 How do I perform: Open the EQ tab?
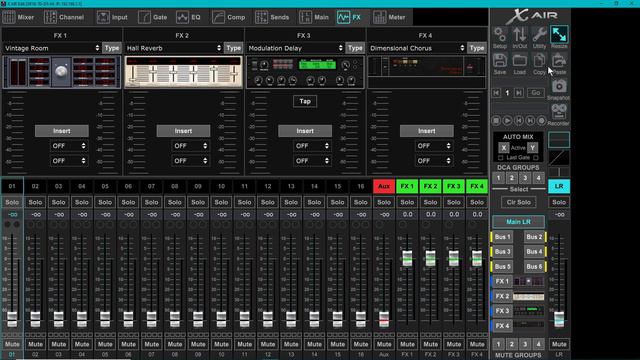point(189,17)
